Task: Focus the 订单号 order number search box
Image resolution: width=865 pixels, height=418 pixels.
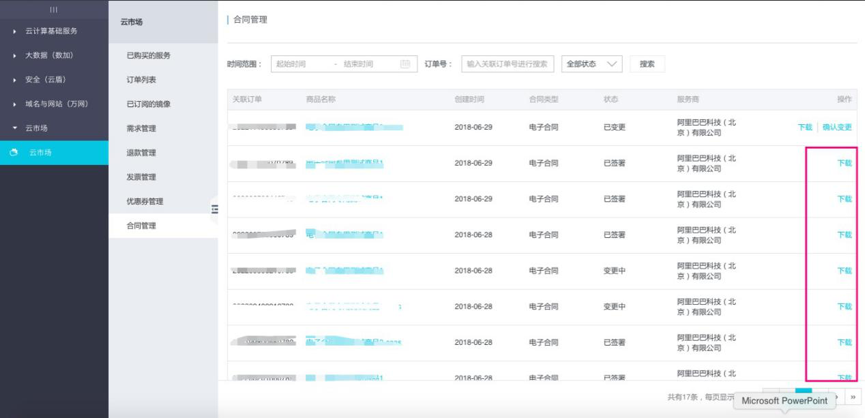Action: point(508,64)
